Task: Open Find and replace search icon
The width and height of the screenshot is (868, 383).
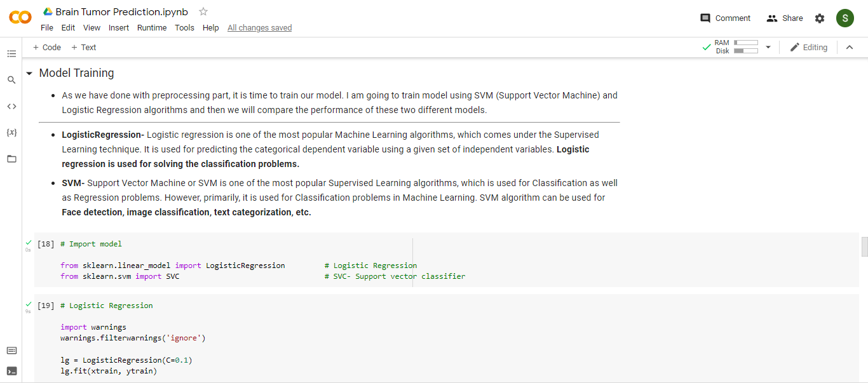Action: coord(11,80)
